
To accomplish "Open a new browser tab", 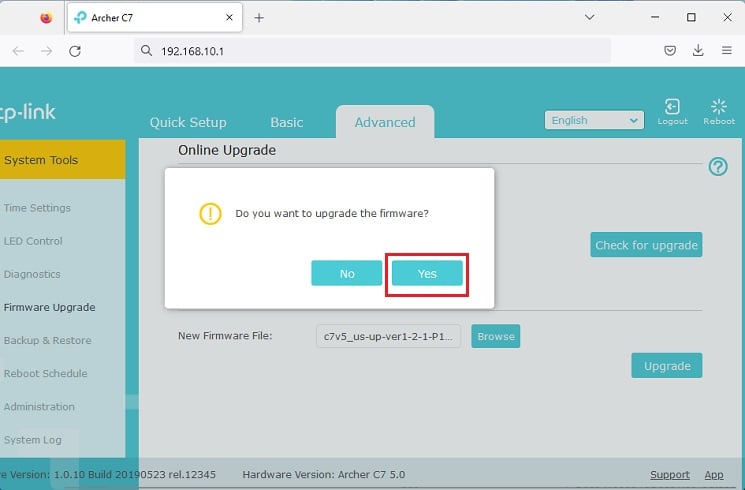I will (x=259, y=18).
